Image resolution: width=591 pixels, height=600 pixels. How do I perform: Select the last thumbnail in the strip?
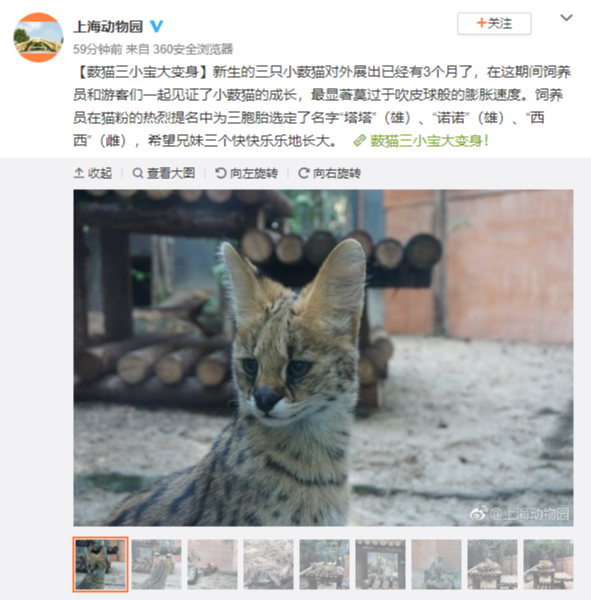549,564
